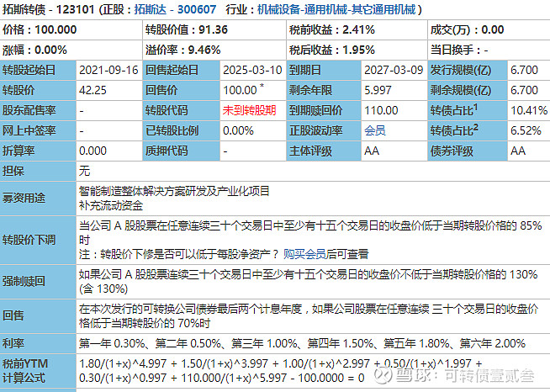Click the 债券评级 label
This screenshot has width=550, height=392.
[x=452, y=151]
